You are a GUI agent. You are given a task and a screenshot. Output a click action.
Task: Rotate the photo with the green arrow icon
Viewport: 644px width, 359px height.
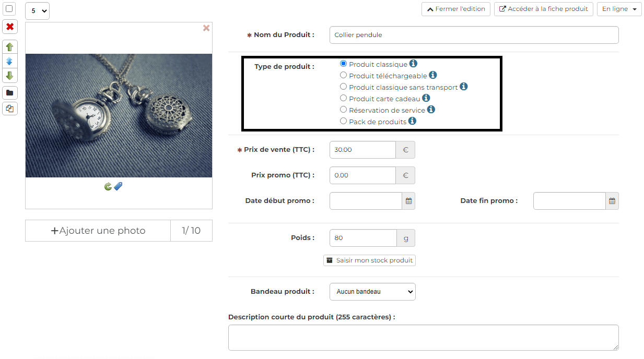pyautogui.click(x=108, y=186)
